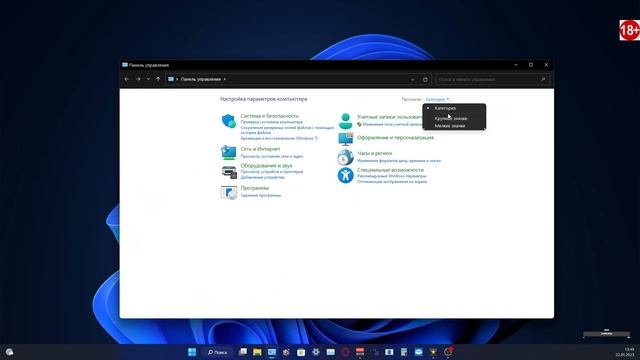Click Добавление устройства link
This screenshot has height=360, width=640.
tap(262, 178)
